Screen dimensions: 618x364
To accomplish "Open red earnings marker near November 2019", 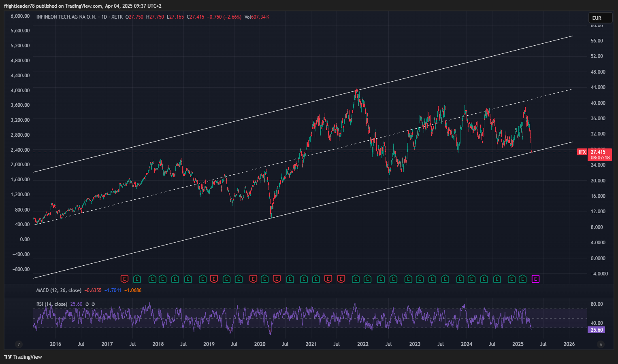I will pyautogui.click(x=253, y=279).
